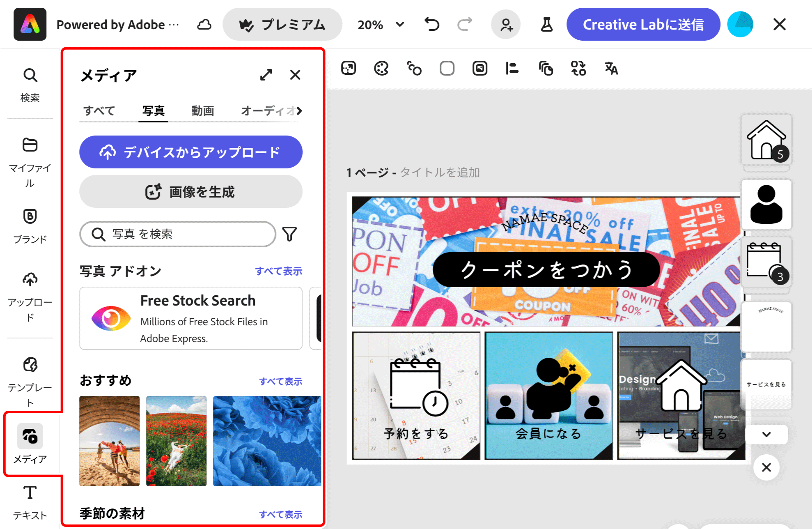
Task: Switch to the すべて tab in the media panel
Action: [99, 110]
